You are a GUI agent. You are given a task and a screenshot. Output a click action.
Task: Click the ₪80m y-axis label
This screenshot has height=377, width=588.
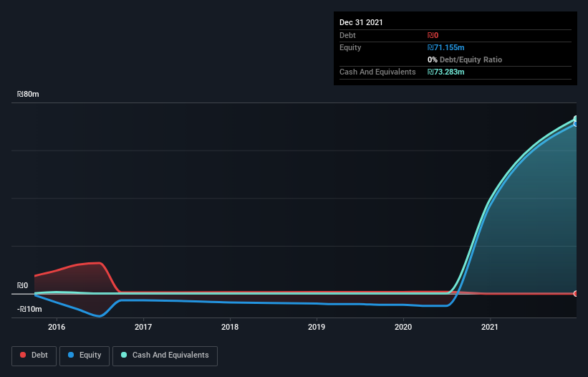point(28,94)
